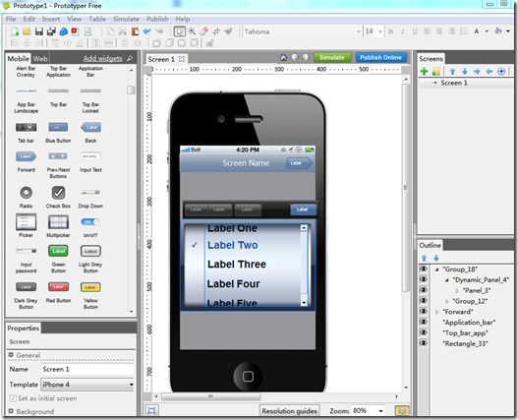Click the Bold formatting icon
The width and height of the screenshot is (518, 420).
391,31
